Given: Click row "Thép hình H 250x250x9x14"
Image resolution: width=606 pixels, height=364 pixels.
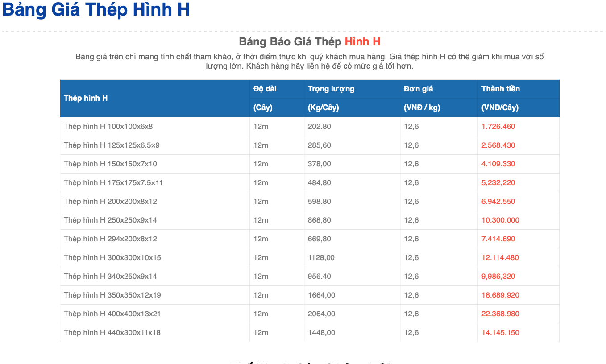Looking at the screenshot, I should (310, 220).
